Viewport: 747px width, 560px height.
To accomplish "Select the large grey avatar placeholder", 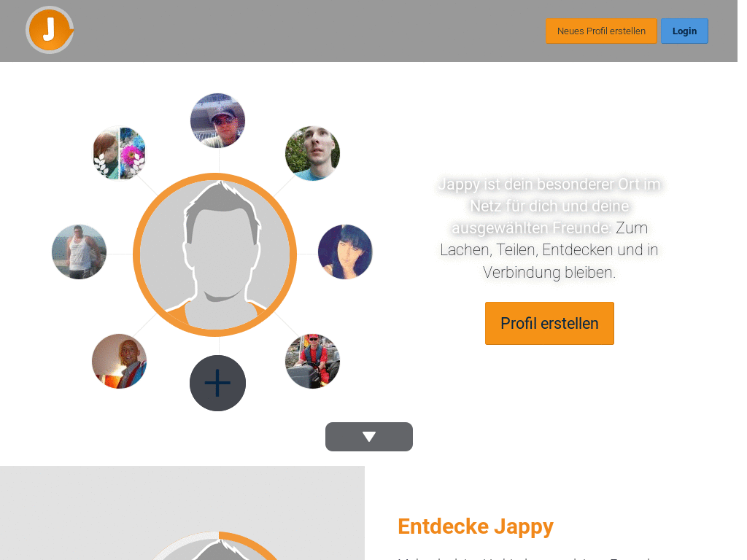I will coord(215,254).
